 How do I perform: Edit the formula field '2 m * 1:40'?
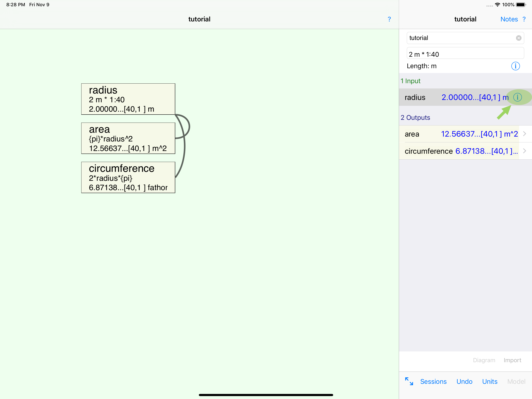click(x=465, y=53)
